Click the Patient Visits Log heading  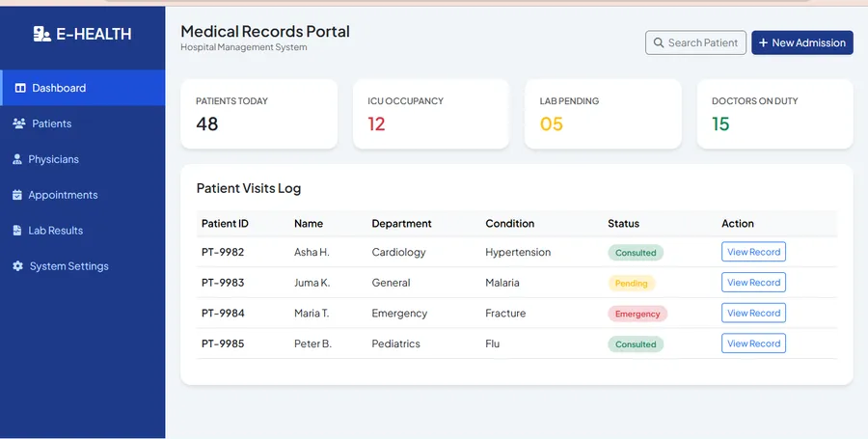pos(249,188)
